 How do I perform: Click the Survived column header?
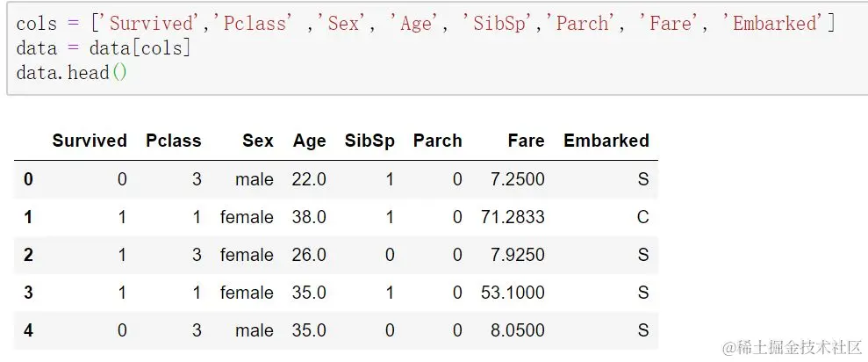[x=90, y=141]
